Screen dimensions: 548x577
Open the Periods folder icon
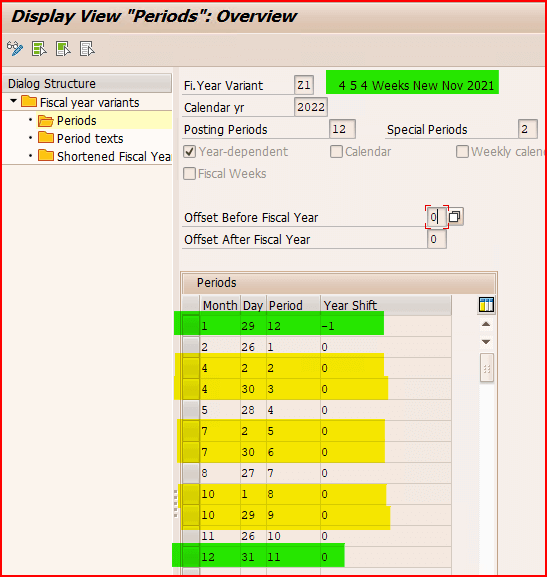pyautogui.click(x=46, y=121)
